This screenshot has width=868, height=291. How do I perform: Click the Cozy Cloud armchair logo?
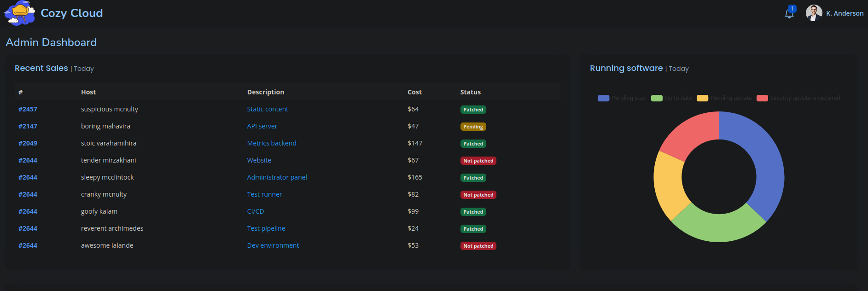(19, 13)
